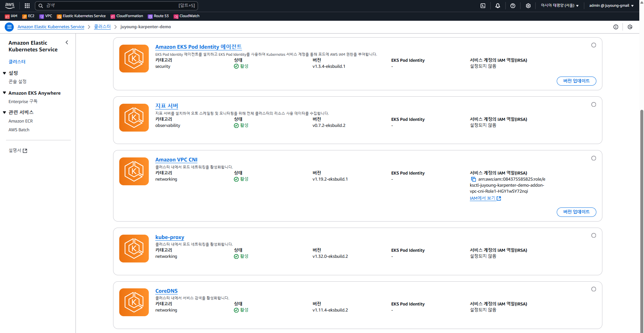Select the kube-proxy radio button
The height and width of the screenshot is (333, 644).
tap(594, 235)
